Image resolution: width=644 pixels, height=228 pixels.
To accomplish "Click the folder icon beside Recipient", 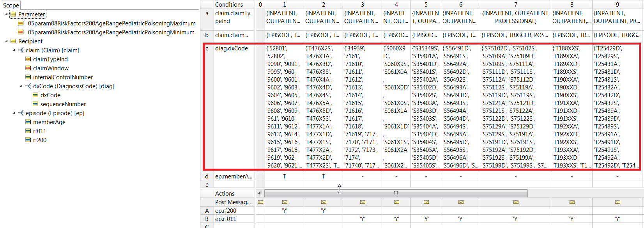I will pos(13,41).
